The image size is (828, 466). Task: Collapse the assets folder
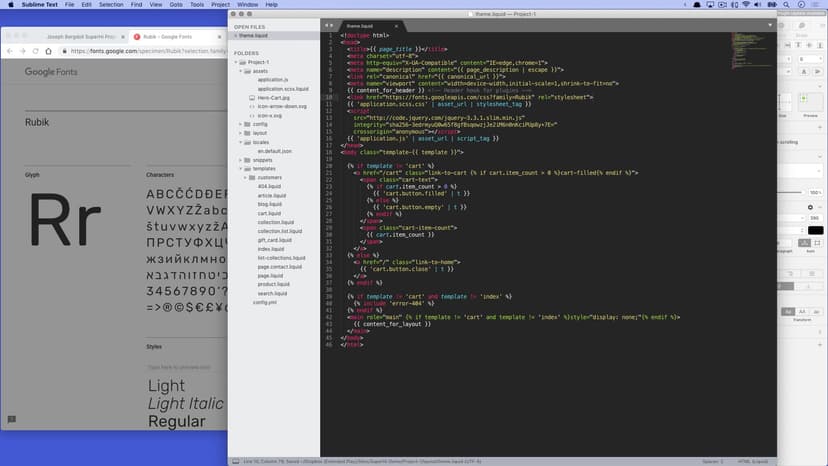pos(241,71)
